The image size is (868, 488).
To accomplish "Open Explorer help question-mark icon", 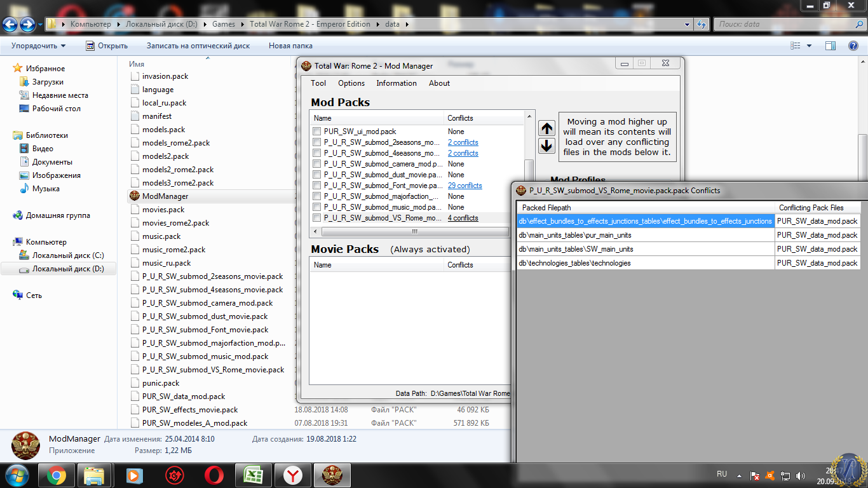I will point(853,46).
